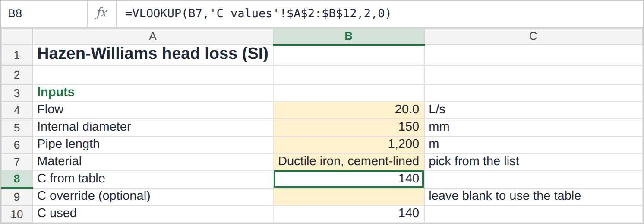Screen dimensions: 644x224
Task: Select row 1 header
Action: (x=17, y=55)
